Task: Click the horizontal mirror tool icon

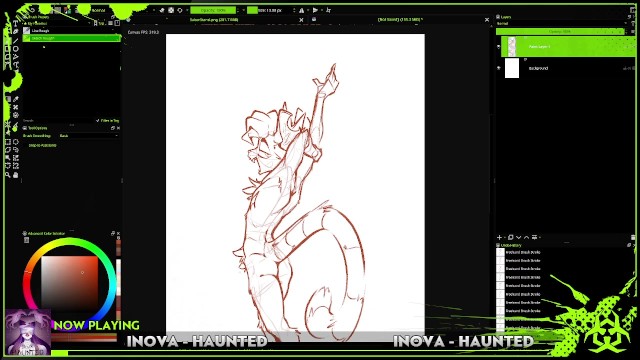Action: (301, 10)
